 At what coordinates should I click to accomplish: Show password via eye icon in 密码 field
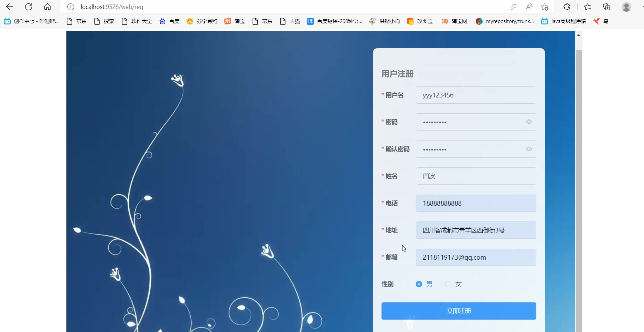pos(529,122)
